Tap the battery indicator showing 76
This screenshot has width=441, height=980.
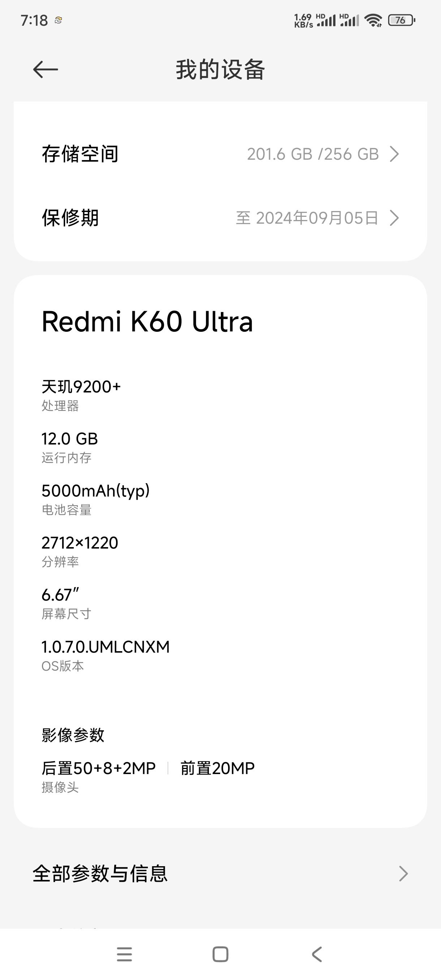[402, 20]
